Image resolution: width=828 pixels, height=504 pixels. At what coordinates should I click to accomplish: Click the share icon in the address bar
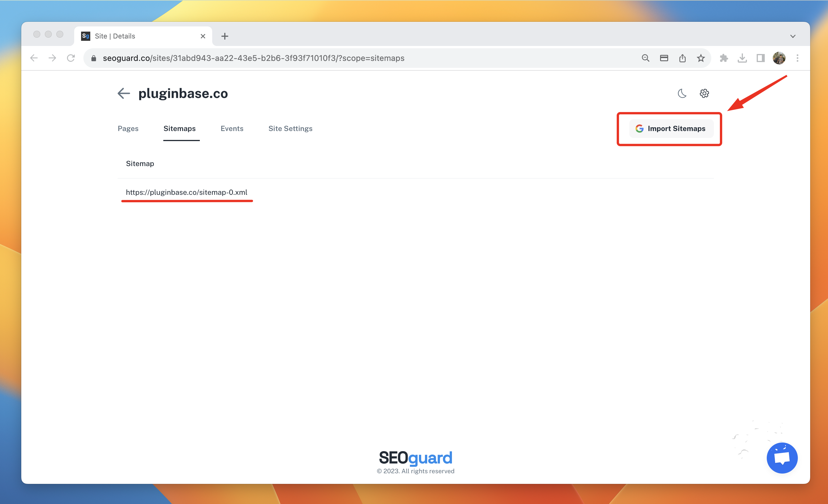coord(682,58)
